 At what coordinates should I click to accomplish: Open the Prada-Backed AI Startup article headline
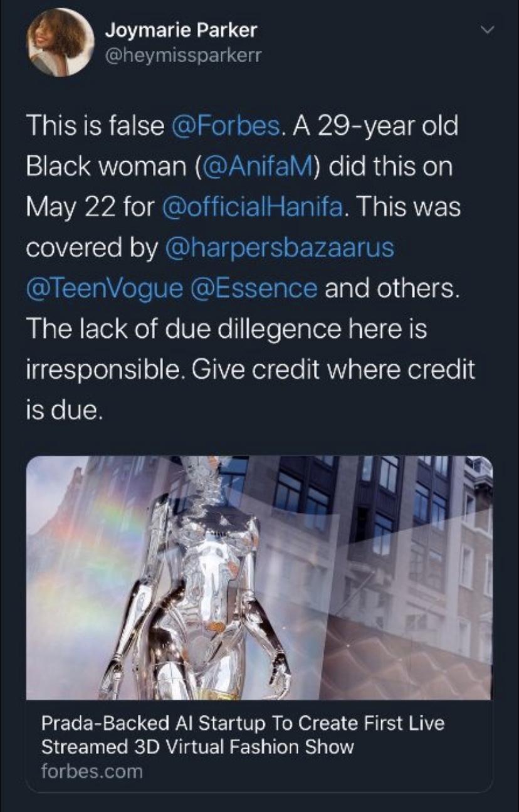pyautogui.click(x=243, y=734)
